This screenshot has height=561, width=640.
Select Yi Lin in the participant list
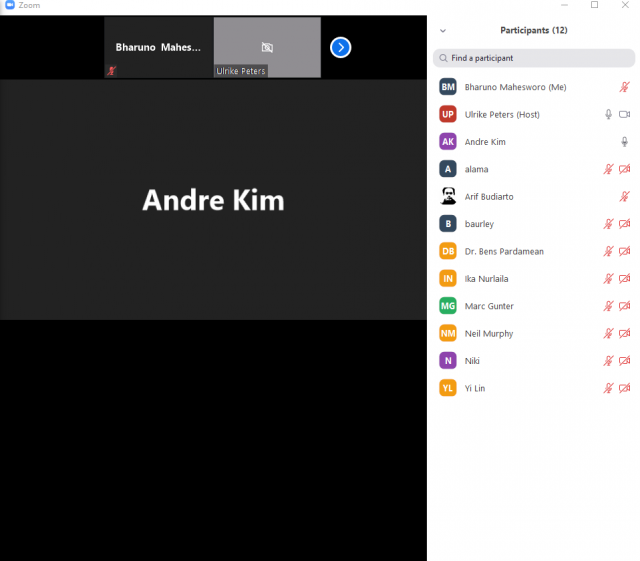475,388
